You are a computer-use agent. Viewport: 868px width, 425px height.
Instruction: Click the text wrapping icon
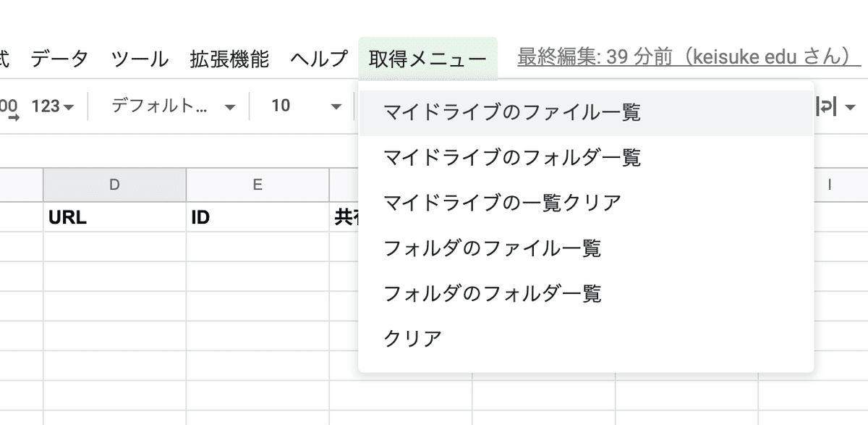point(825,106)
